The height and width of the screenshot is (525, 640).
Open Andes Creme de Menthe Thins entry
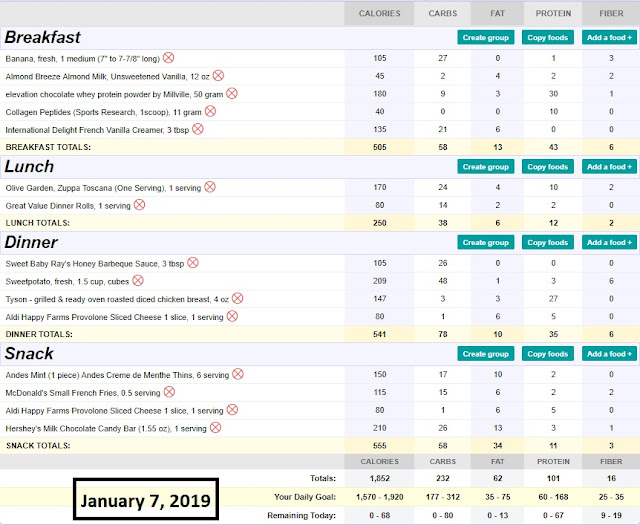pyautogui.click(x=117, y=375)
